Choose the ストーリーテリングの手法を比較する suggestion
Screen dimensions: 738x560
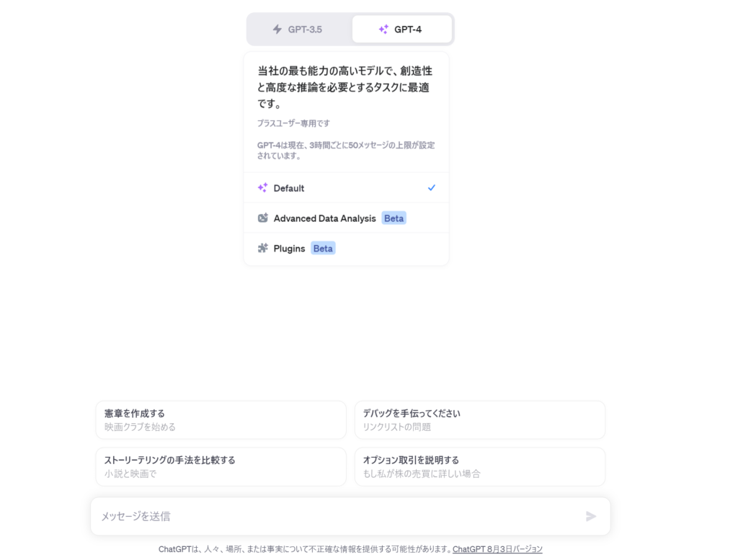[x=221, y=466]
